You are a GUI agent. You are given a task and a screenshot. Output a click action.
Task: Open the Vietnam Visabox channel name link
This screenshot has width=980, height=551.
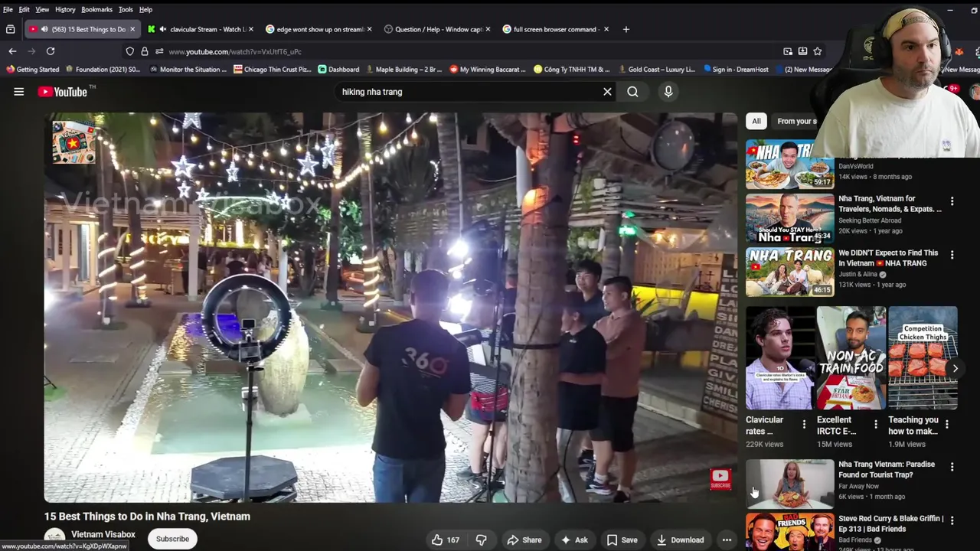pyautogui.click(x=103, y=534)
